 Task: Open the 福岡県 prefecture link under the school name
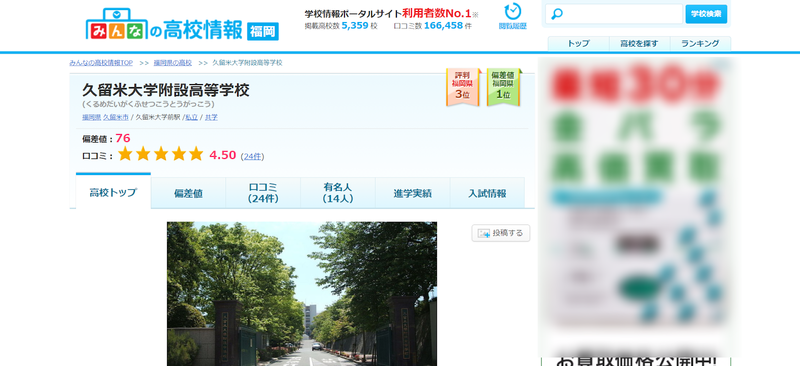point(91,117)
